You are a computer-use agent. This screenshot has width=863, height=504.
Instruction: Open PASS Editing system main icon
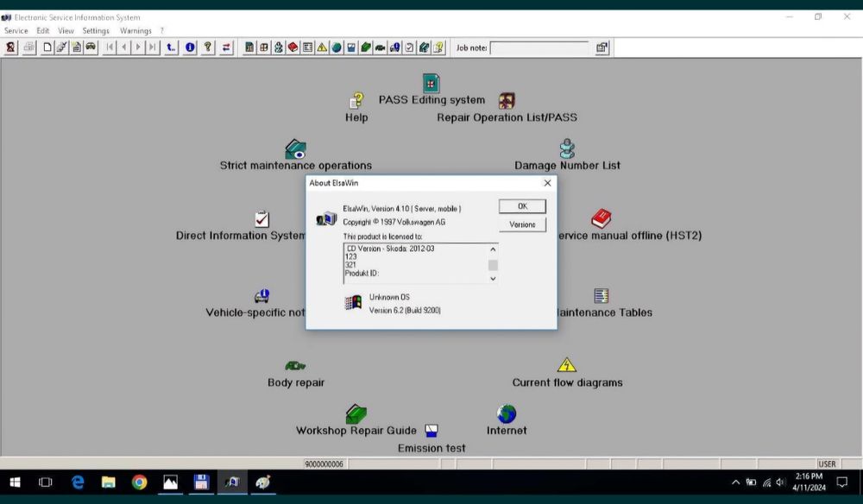click(x=431, y=83)
